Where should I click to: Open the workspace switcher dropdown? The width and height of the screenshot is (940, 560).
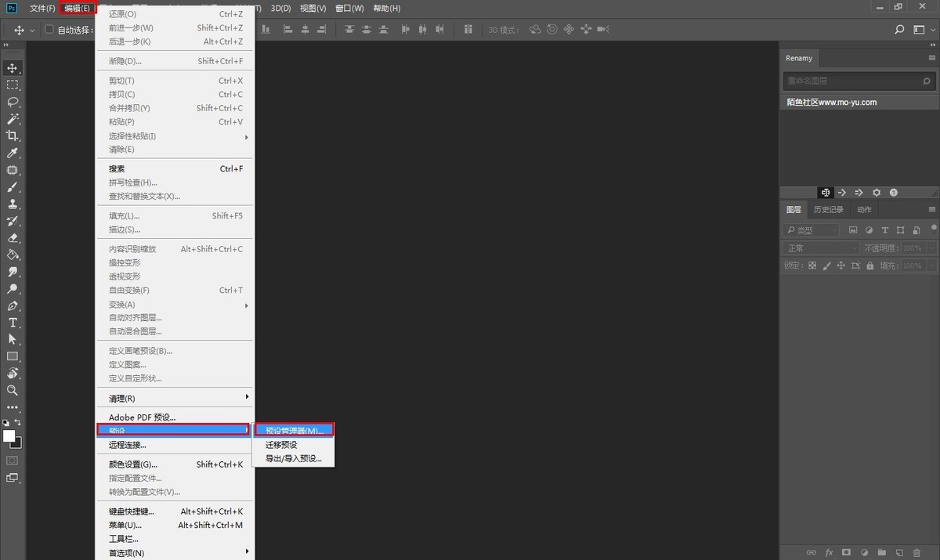[923, 30]
